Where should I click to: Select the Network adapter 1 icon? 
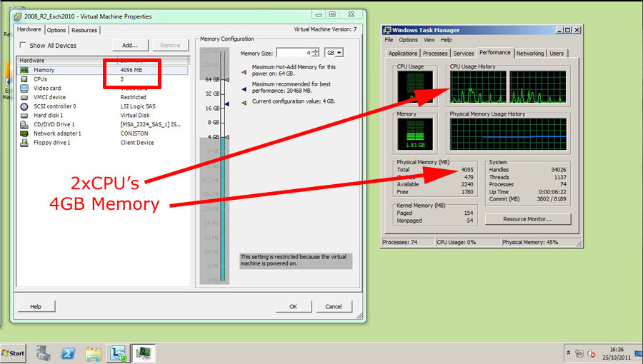[24, 133]
